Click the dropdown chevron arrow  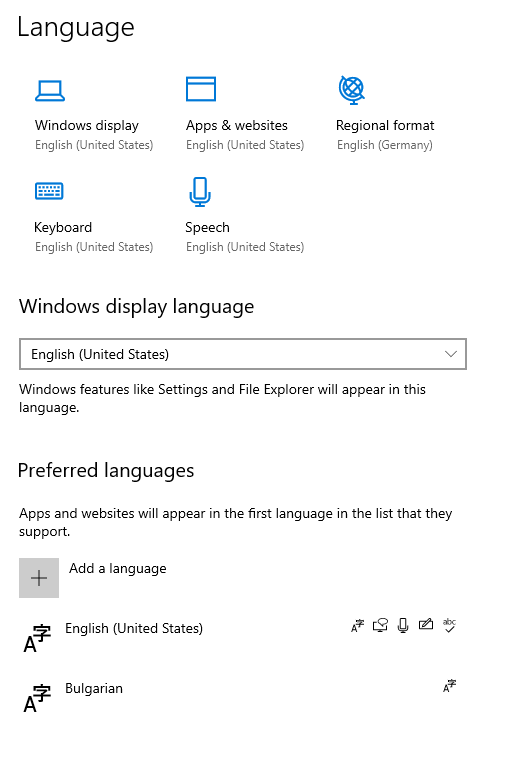pos(451,354)
